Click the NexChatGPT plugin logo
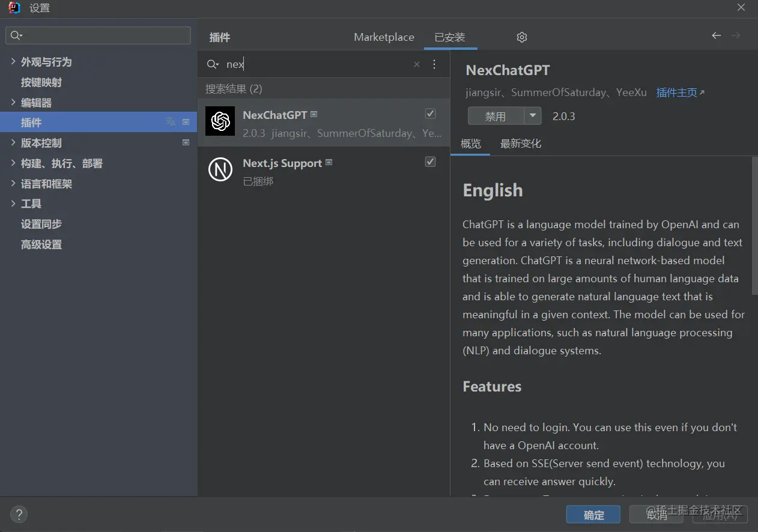 point(220,121)
